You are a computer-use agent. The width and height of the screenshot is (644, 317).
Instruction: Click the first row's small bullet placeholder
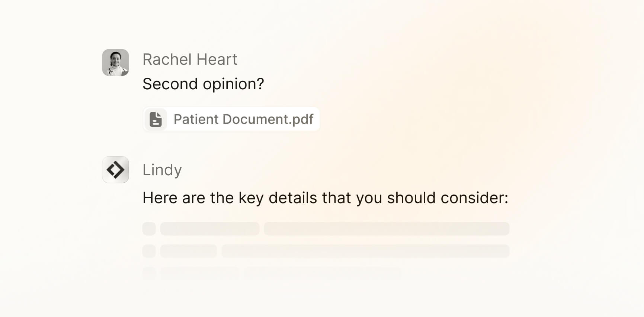[149, 229]
